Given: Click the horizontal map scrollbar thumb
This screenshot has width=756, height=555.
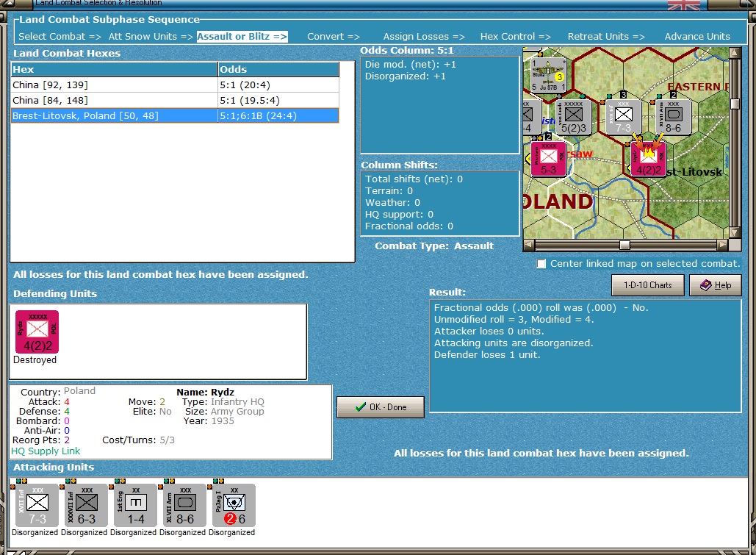Looking at the screenshot, I should [x=624, y=246].
